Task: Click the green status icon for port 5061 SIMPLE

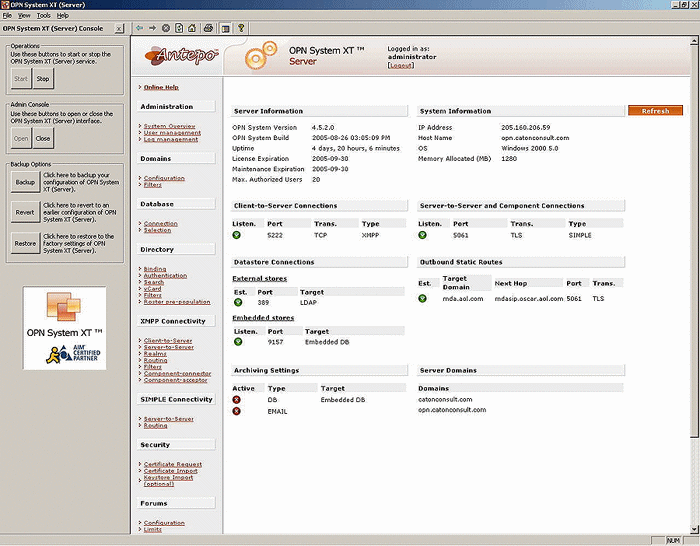Action: click(422, 235)
